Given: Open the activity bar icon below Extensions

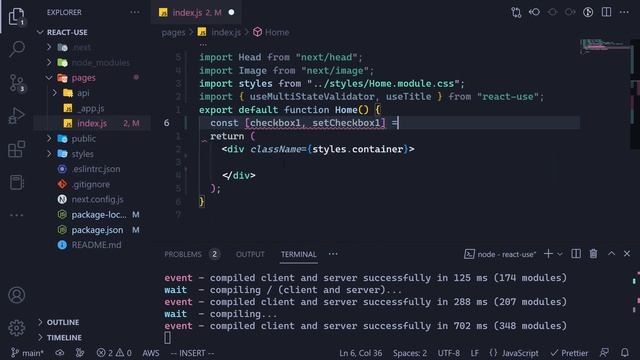Looking at the screenshot, I should (x=16, y=182).
